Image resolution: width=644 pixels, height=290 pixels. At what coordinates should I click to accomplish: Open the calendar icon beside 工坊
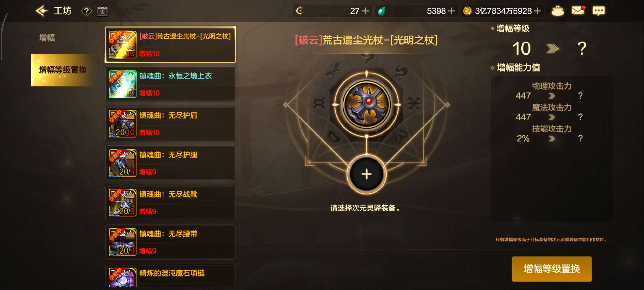[x=102, y=11]
